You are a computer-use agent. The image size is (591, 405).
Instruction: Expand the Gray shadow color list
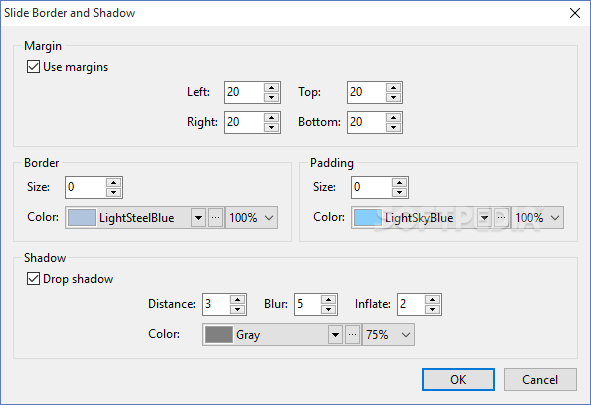(x=335, y=335)
